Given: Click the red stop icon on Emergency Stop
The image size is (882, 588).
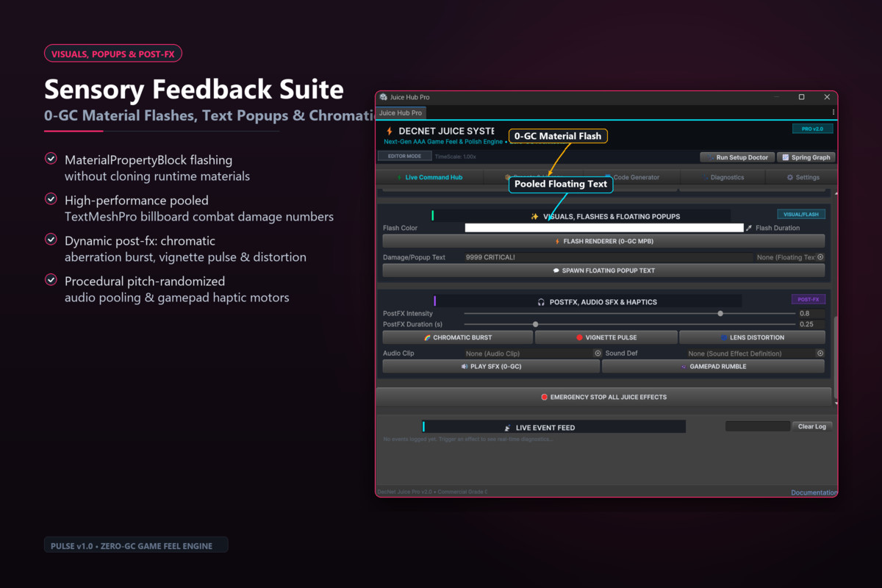Looking at the screenshot, I should (544, 397).
